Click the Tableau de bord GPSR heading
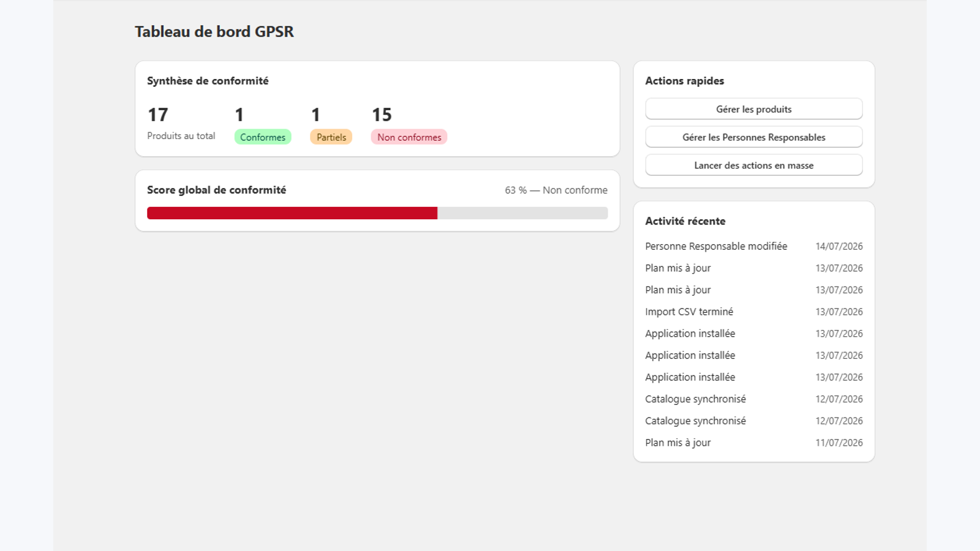The height and width of the screenshot is (551, 980). click(x=214, y=32)
